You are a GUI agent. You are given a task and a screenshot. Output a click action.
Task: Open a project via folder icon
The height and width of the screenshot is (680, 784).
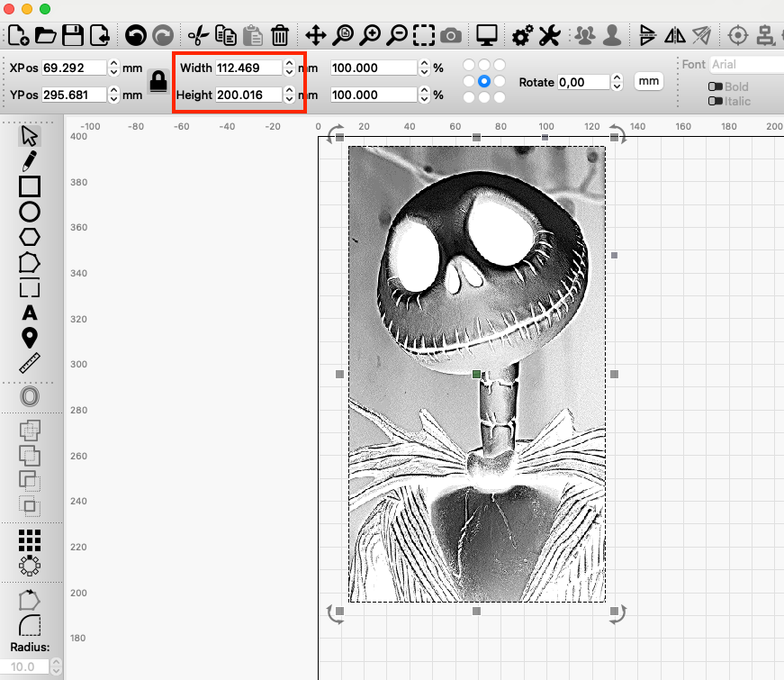pos(46,35)
